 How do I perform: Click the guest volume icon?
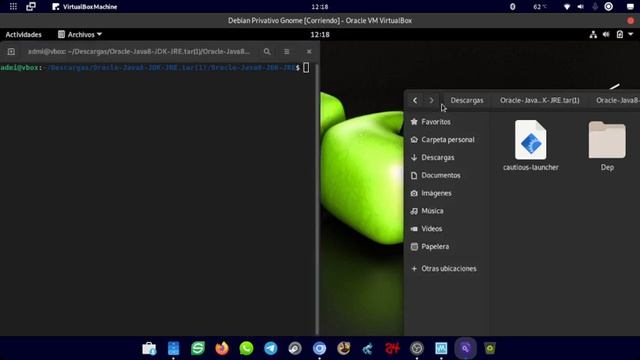pyautogui.click(x=606, y=35)
